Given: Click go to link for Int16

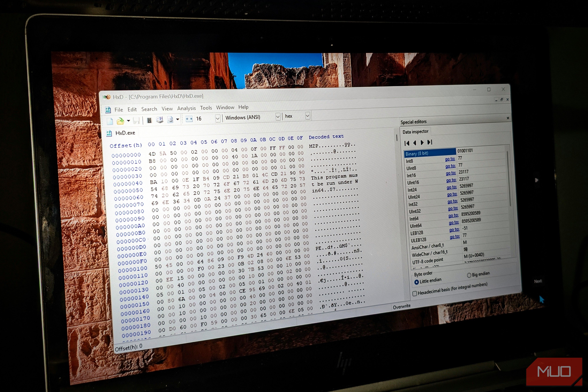Looking at the screenshot, I should coord(451,173).
